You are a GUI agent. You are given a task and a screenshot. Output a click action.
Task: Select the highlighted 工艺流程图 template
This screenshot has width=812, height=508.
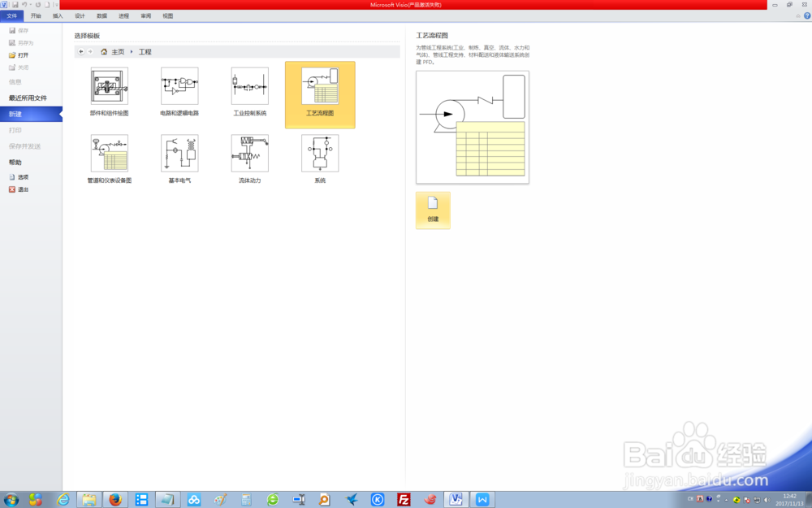[x=320, y=95]
